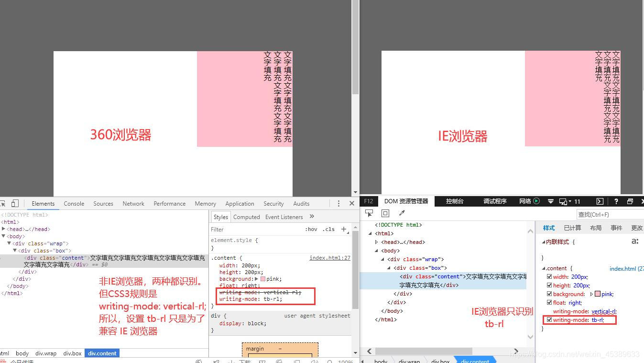
Task: Add new style rule with plus icon
Action: 343,229
